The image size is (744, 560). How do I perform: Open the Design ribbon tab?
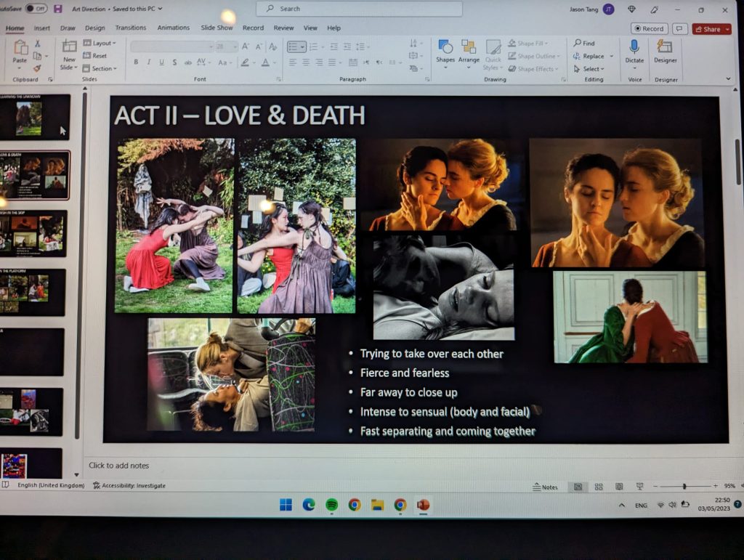click(95, 28)
